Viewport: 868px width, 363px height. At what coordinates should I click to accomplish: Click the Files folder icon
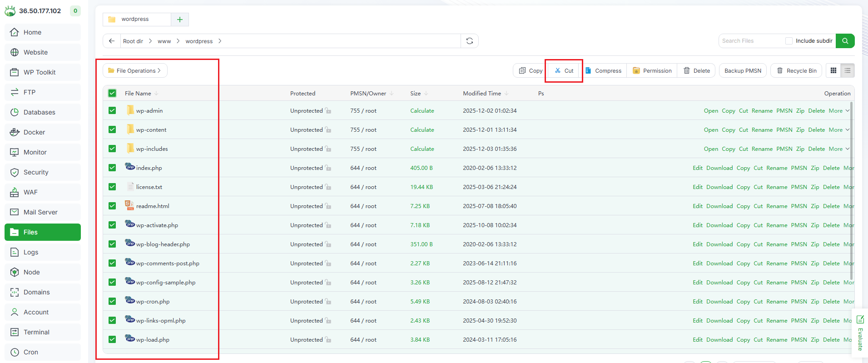[x=15, y=232]
